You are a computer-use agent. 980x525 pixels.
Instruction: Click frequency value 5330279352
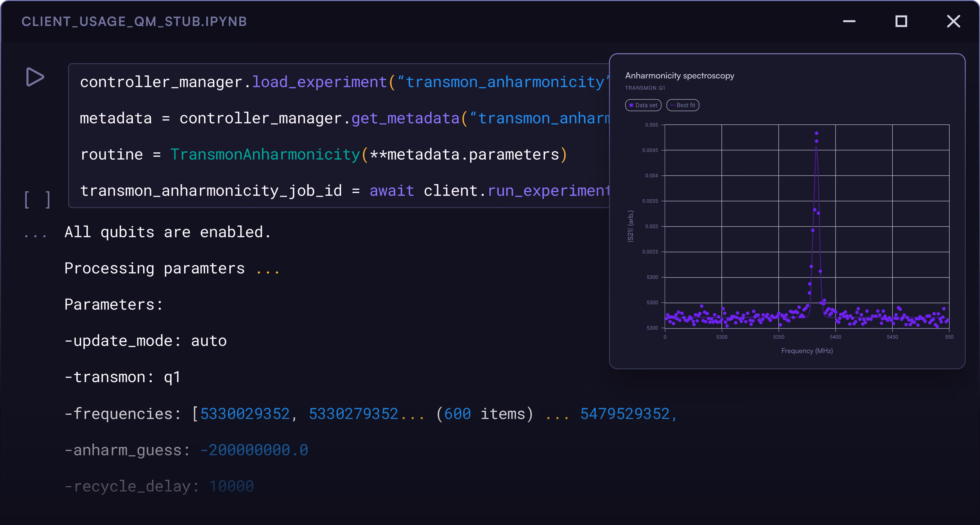click(353, 414)
